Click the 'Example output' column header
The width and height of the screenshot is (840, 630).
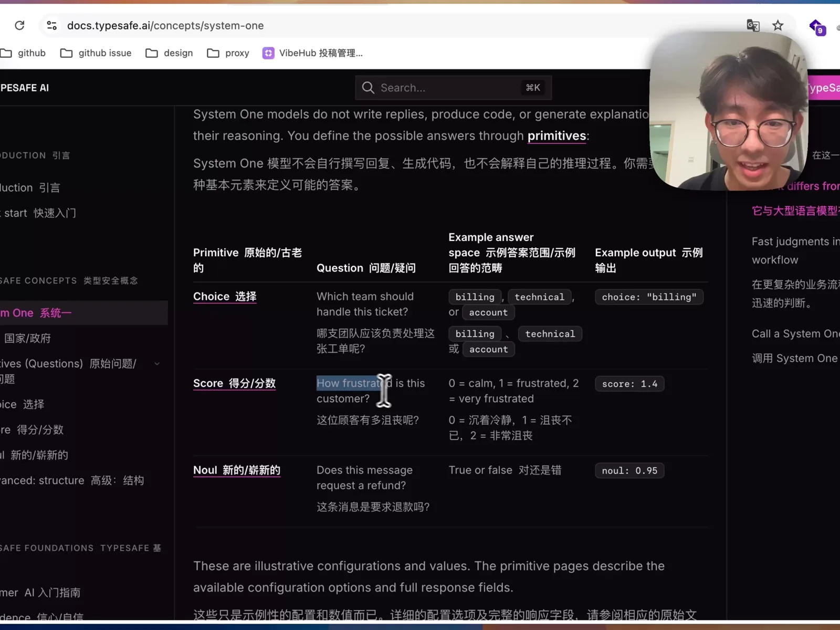[648, 260]
